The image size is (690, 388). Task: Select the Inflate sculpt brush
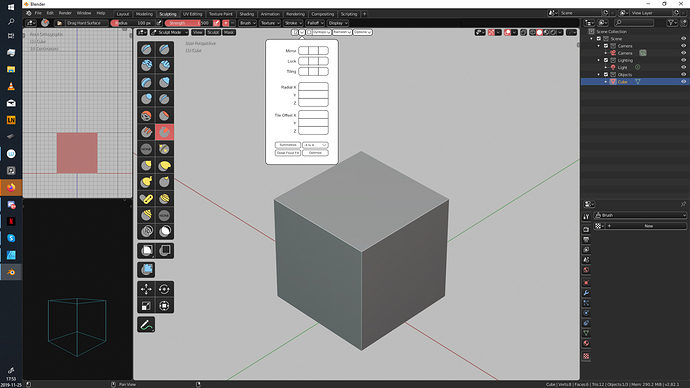164,82
